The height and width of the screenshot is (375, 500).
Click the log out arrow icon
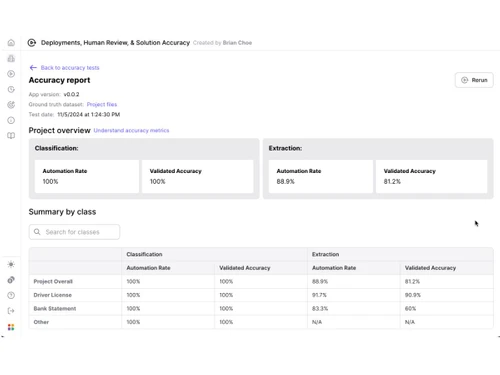(x=11, y=311)
